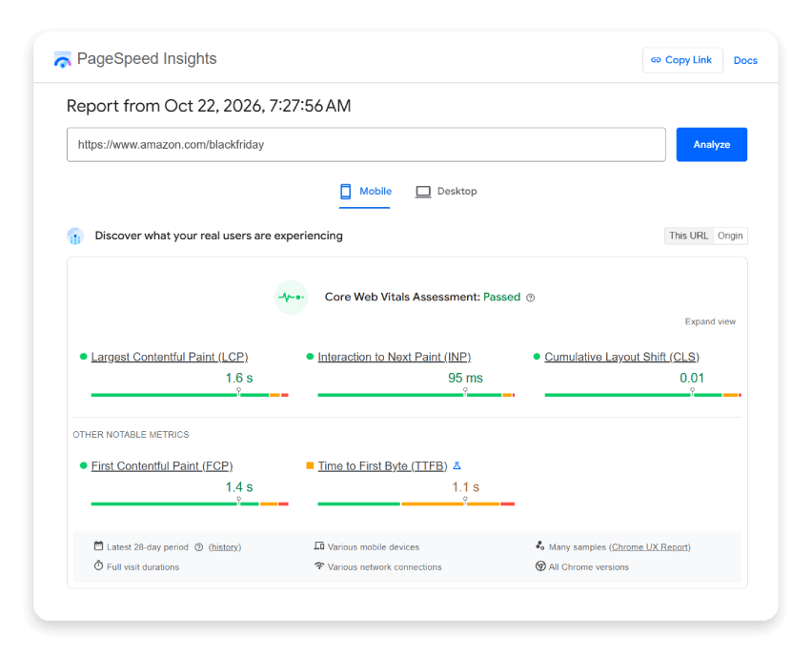Image resolution: width=812 pixels, height=658 pixels.
Task: Click the All Chrome versions text
Action: click(589, 567)
